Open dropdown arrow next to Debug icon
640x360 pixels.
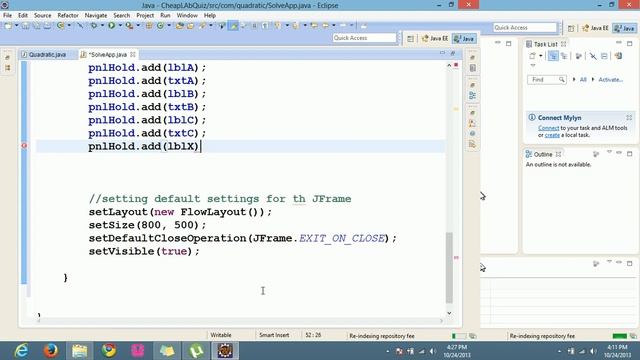coord(101,26)
